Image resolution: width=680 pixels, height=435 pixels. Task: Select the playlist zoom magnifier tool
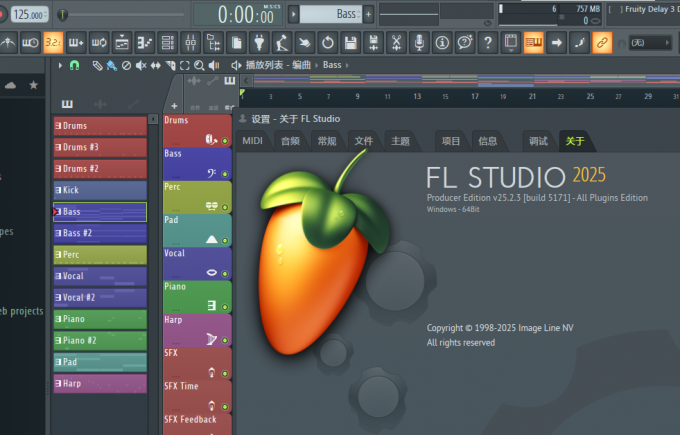pyautogui.click(x=199, y=65)
